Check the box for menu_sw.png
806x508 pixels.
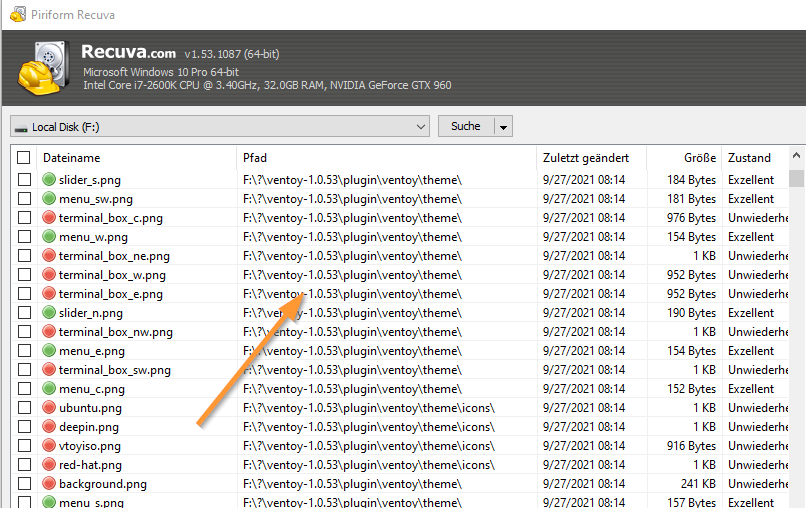pyautogui.click(x=24, y=198)
